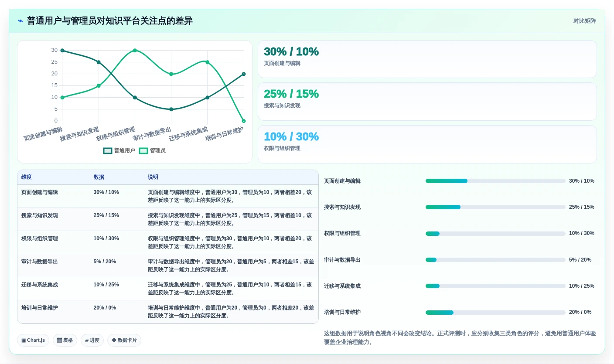
Task: Click the 进度 tag chip
Action: point(92,340)
